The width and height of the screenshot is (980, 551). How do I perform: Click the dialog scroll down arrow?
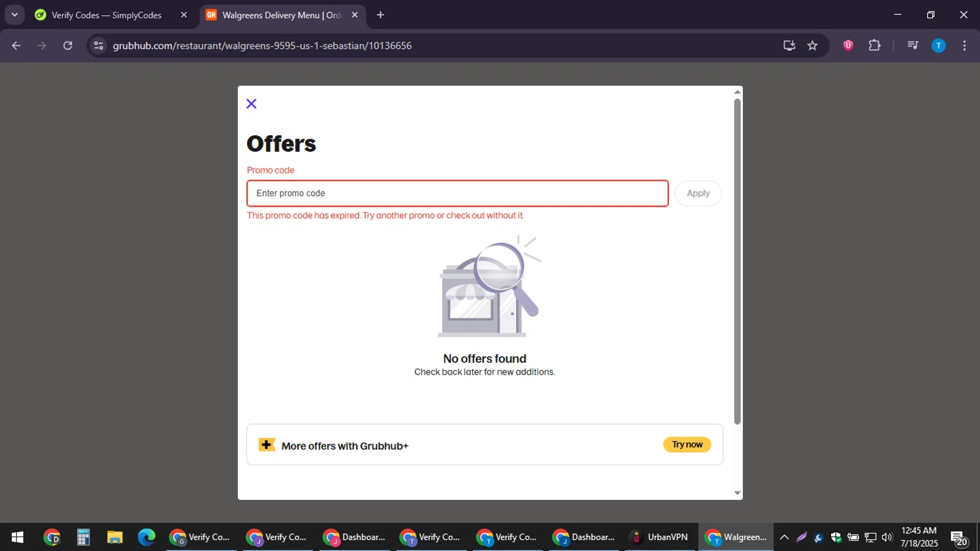coord(737,493)
